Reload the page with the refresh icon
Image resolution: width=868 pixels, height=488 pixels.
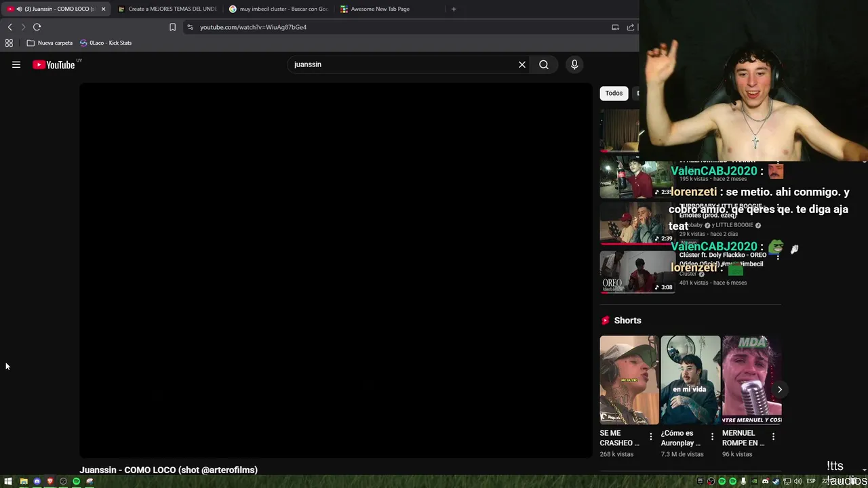pyautogui.click(x=37, y=27)
